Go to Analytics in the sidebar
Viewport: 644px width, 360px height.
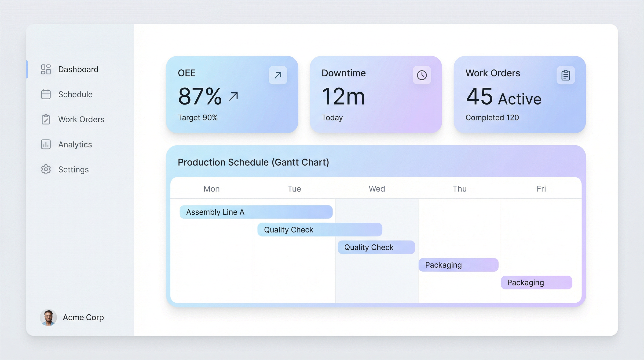coord(75,144)
